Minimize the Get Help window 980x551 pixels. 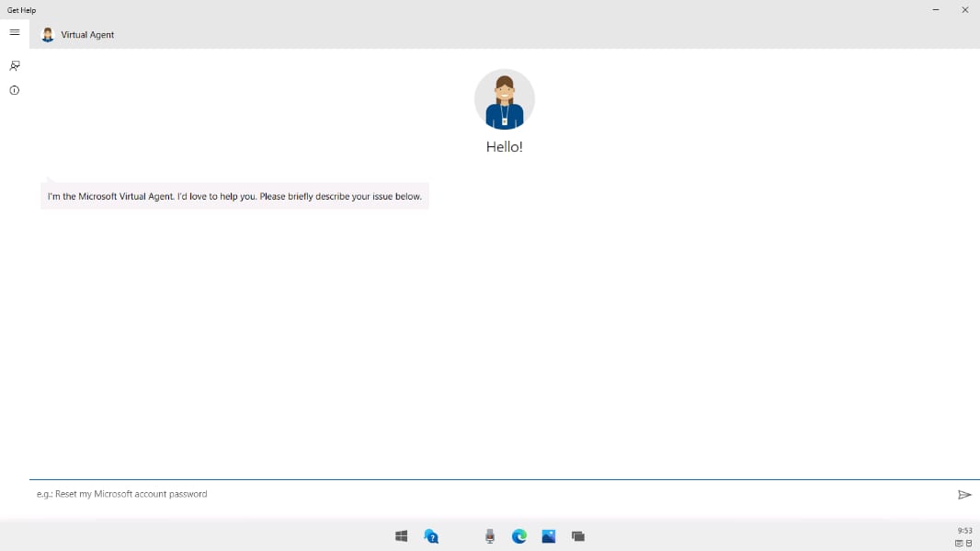pos(936,10)
